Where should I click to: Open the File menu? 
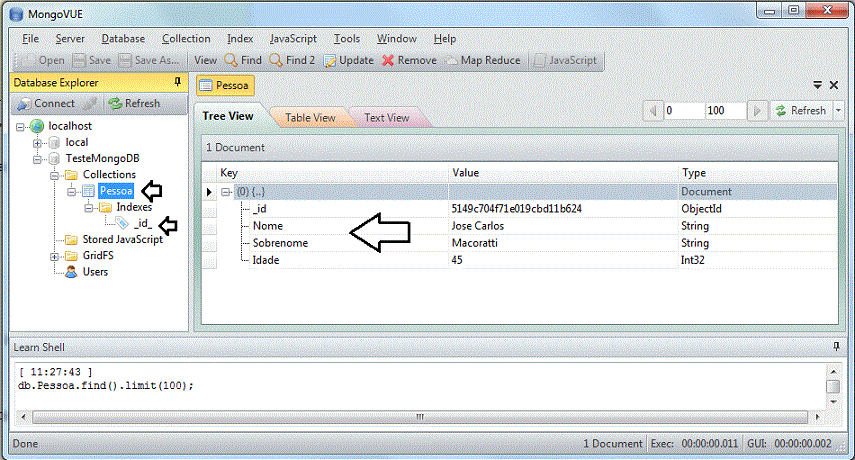(x=31, y=39)
